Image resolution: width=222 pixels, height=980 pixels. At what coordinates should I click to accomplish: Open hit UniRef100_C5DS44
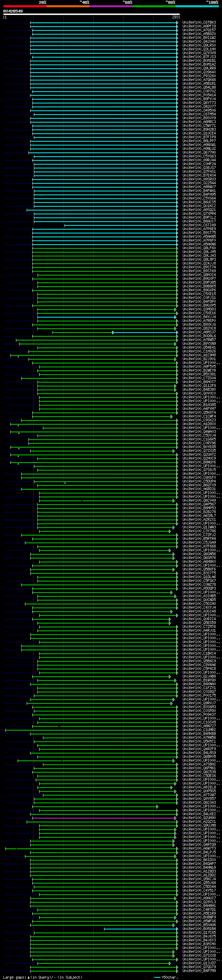click(199, 887)
